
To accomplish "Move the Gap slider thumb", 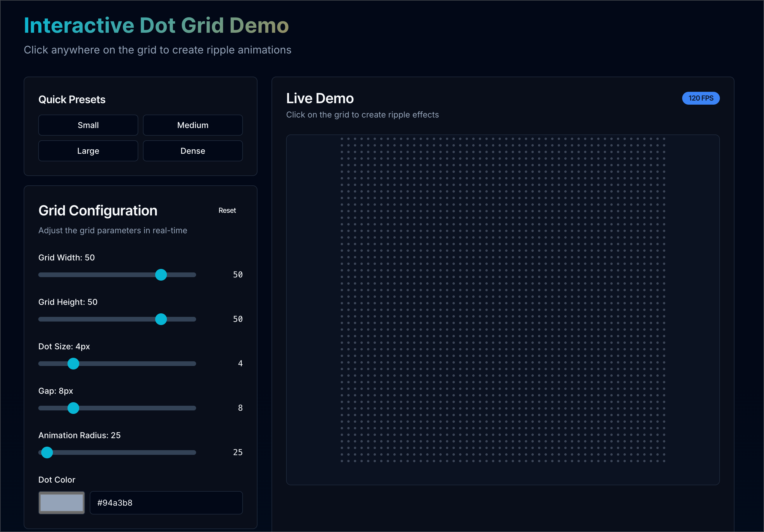I will [x=74, y=408].
